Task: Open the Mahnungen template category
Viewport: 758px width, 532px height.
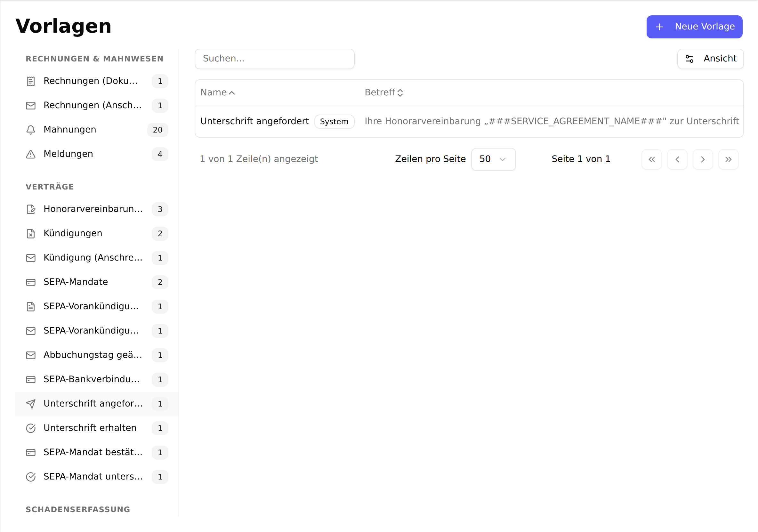Action: point(97,130)
